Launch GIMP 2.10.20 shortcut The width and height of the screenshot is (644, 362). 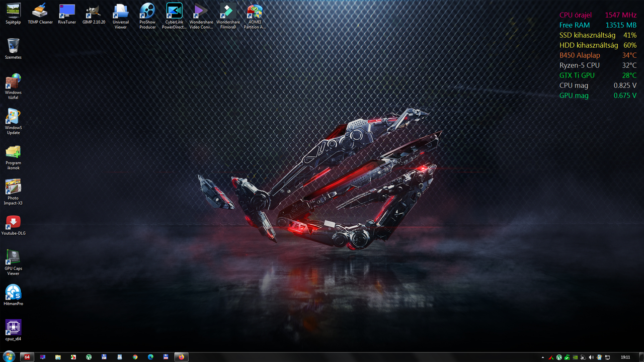94,14
